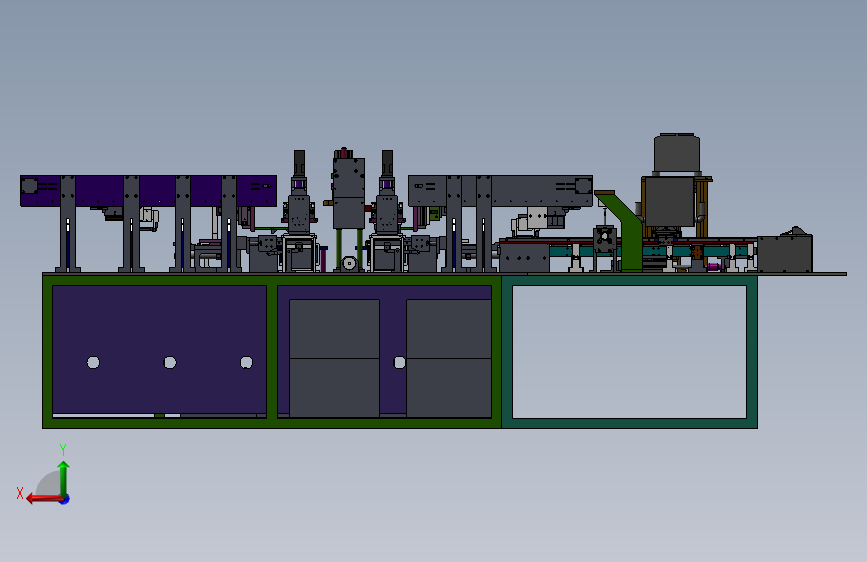
Task: Click the blue Z axis dot of triad
Action: pyautogui.click(x=65, y=500)
